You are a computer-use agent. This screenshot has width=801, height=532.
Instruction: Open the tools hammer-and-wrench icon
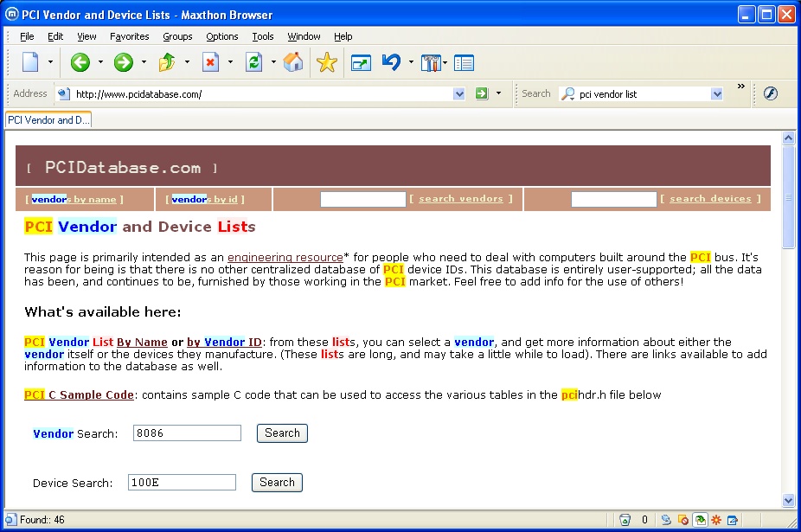(431, 63)
